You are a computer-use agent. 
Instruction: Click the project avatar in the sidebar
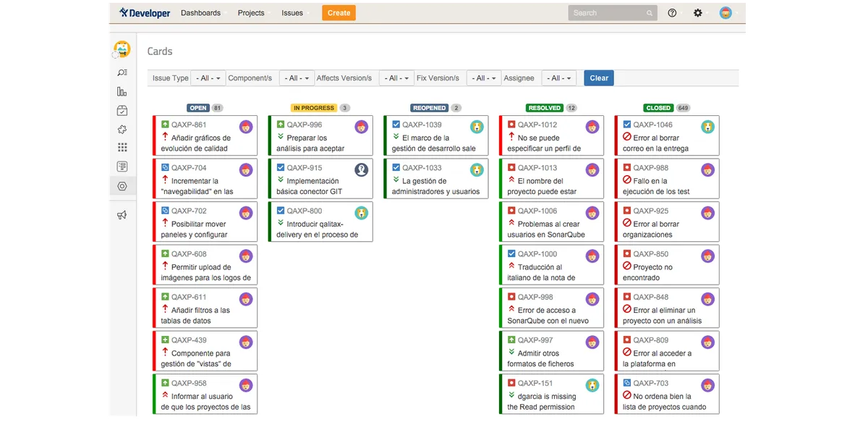[122, 49]
